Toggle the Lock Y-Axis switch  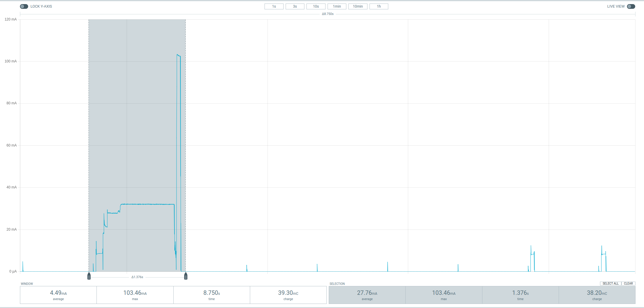point(24,6)
